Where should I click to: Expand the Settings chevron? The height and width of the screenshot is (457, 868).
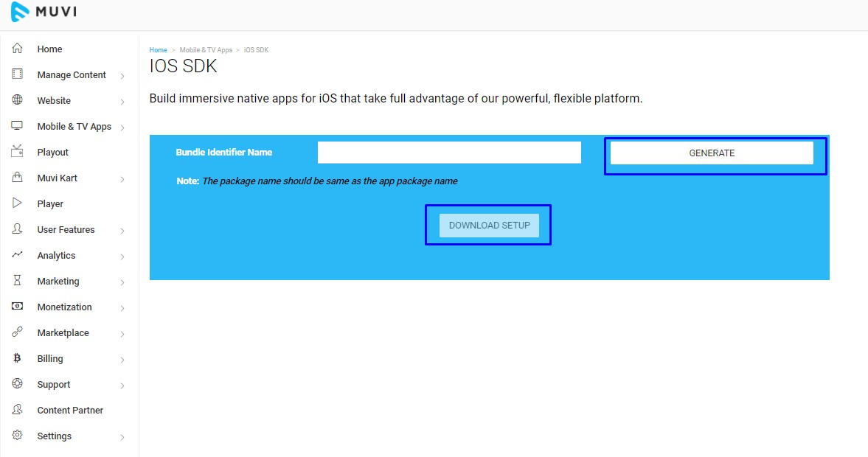tap(122, 437)
